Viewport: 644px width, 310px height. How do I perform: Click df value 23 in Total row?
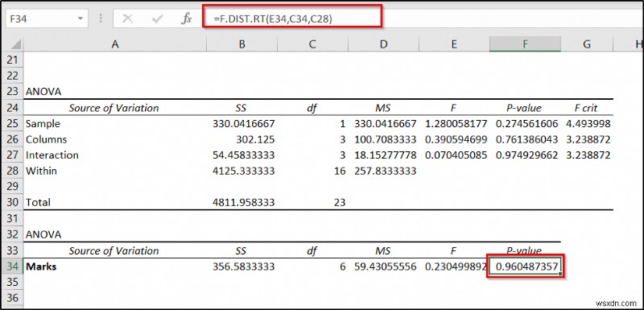click(340, 202)
